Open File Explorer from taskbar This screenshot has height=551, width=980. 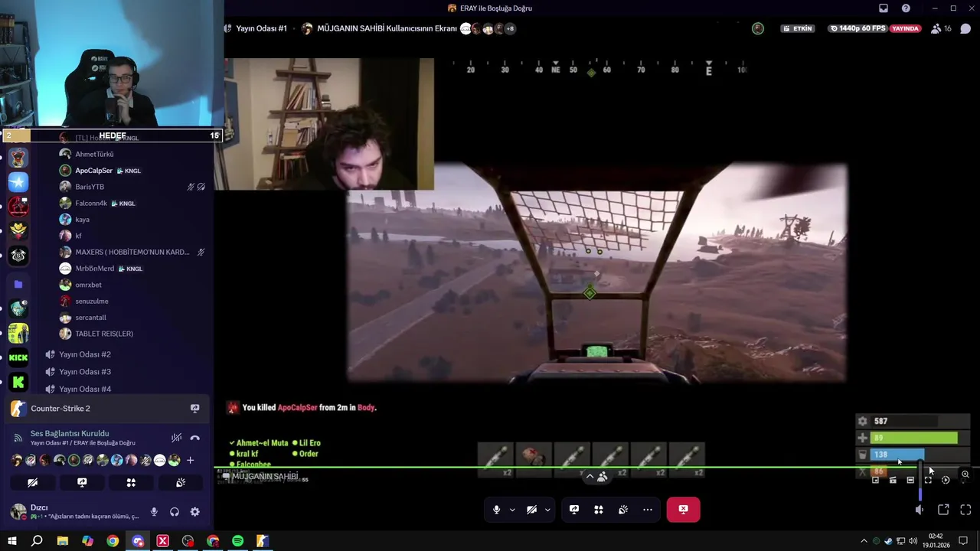(x=63, y=541)
